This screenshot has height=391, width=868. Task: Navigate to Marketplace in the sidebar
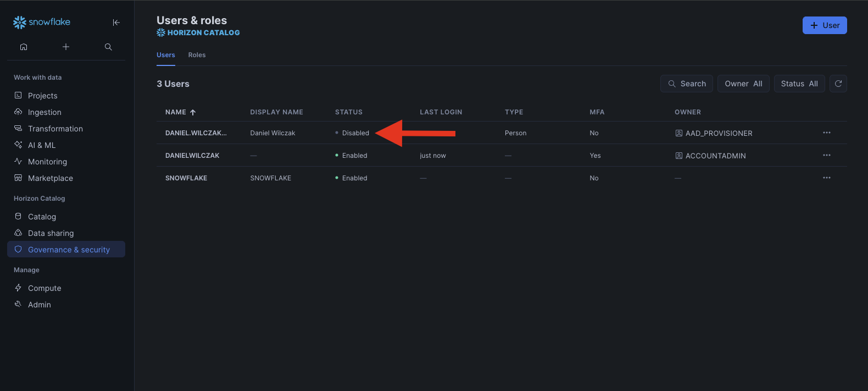pos(50,178)
